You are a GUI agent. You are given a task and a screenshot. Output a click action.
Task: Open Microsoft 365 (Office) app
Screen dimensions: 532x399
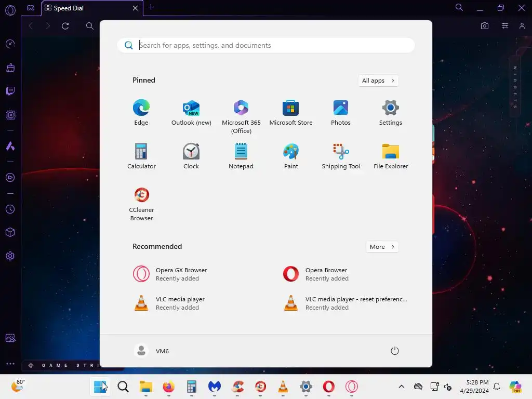[x=241, y=117]
